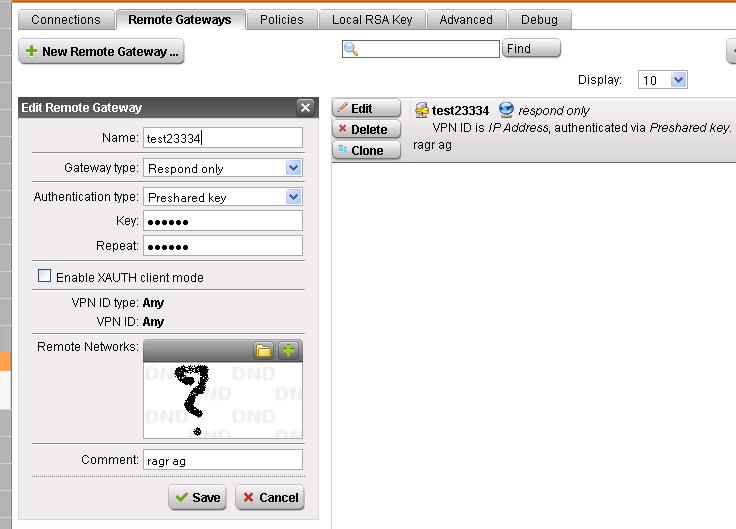Viewport: 736px width, 529px height.
Task: Open the Gateway type dropdown
Action: tap(293, 168)
